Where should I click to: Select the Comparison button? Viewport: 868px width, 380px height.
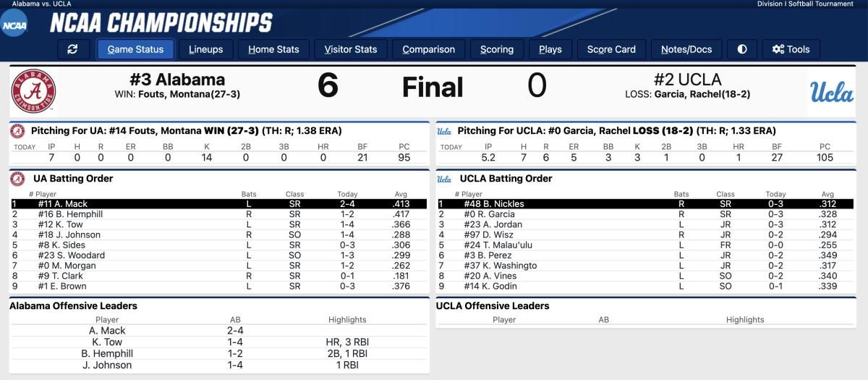pyautogui.click(x=429, y=49)
